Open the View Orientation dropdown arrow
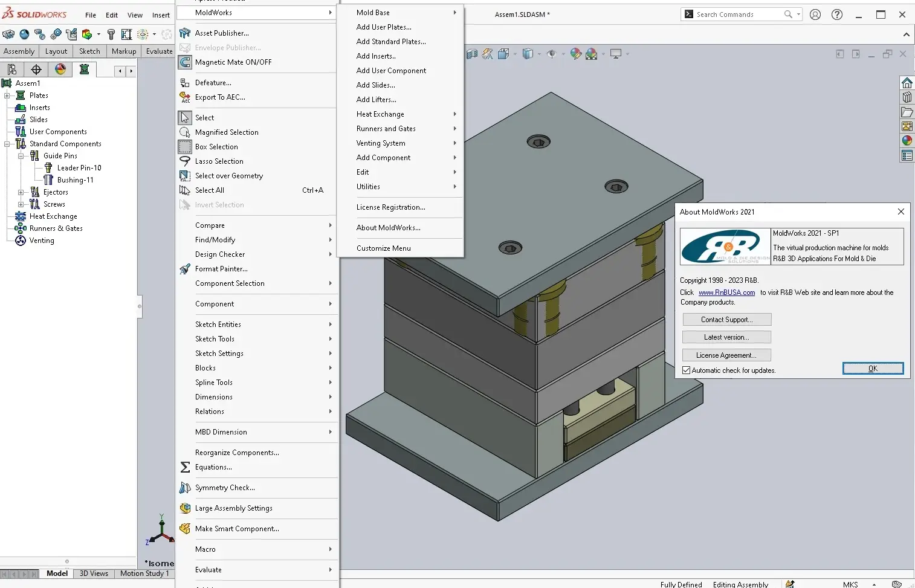915x588 pixels. coord(514,54)
